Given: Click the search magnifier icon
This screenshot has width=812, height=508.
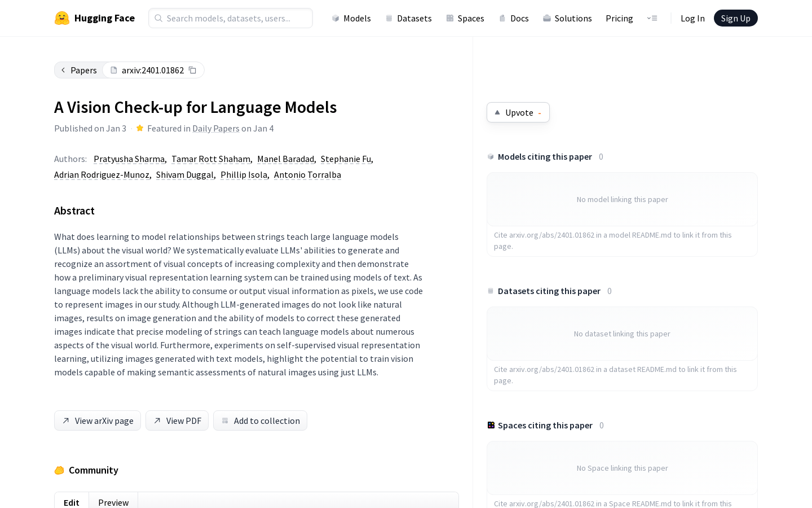Looking at the screenshot, I should pyautogui.click(x=158, y=18).
